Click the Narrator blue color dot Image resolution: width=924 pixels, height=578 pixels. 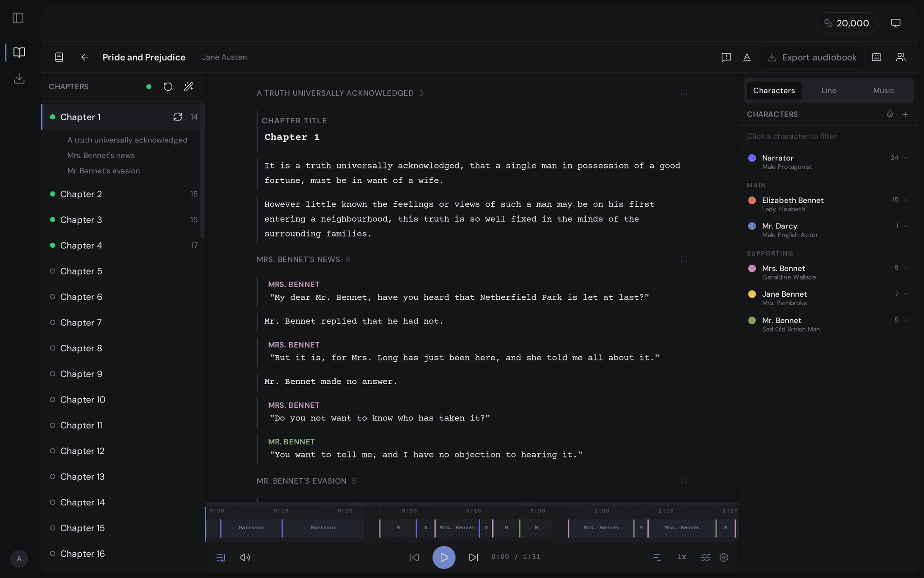[752, 158]
